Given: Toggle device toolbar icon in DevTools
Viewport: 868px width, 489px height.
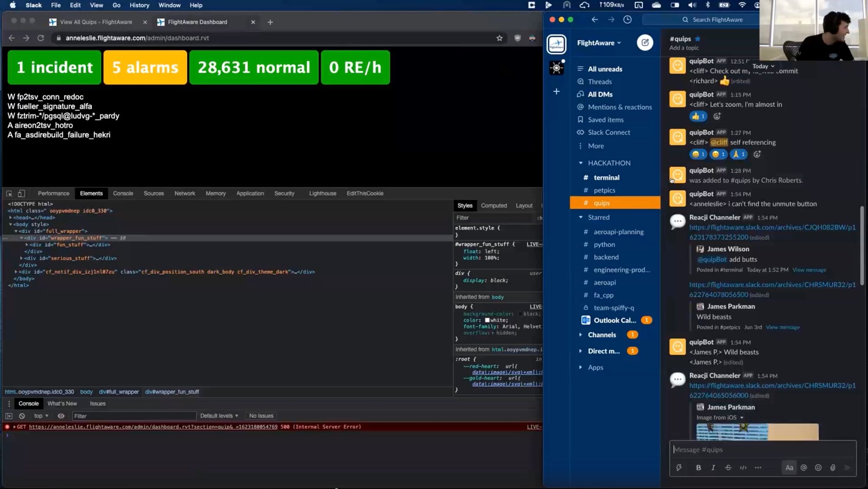Looking at the screenshot, I should pyautogui.click(x=21, y=194).
